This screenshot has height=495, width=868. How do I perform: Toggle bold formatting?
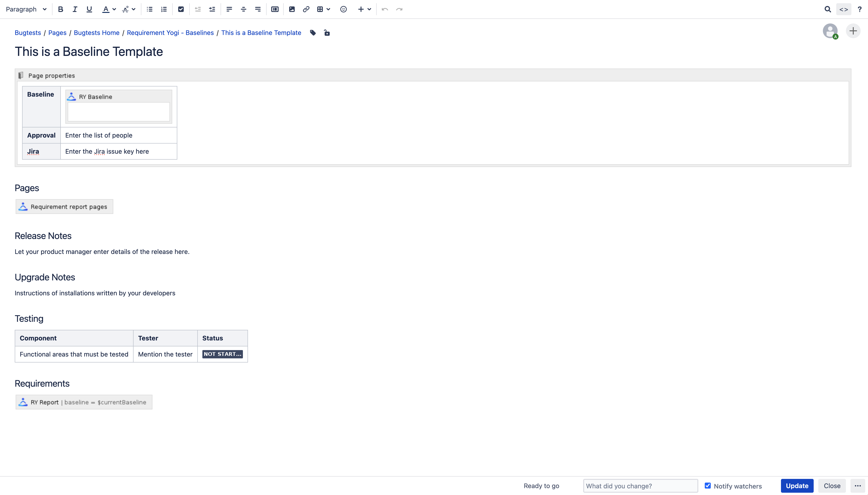click(x=60, y=9)
